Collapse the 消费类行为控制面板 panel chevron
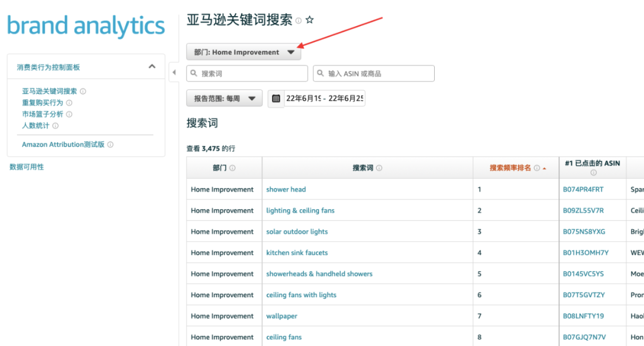Image resolution: width=644 pixels, height=346 pixels. [x=152, y=67]
